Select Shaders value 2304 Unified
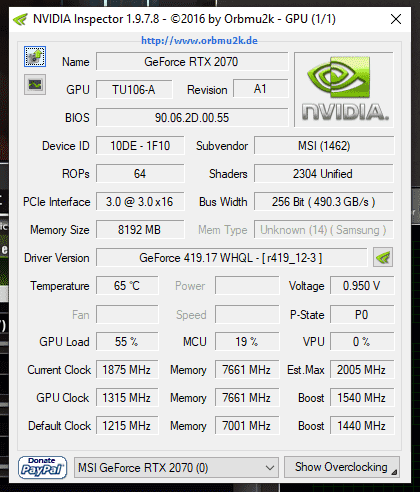Screen dimensions: 420x492 pos(324,174)
